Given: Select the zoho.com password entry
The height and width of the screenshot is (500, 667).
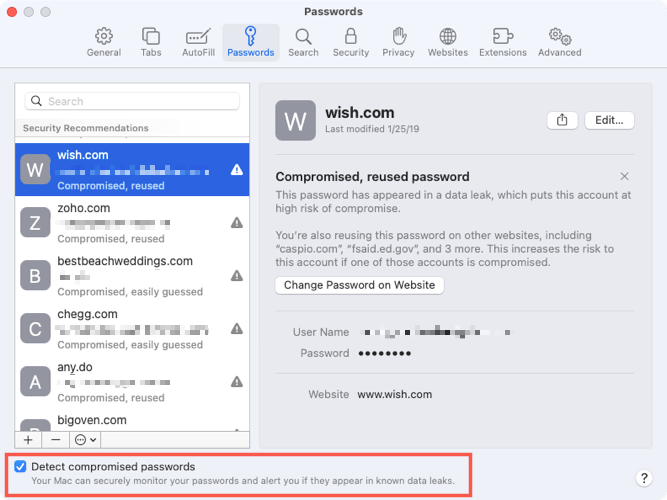Looking at the screenshot, I should coord(132,223).
